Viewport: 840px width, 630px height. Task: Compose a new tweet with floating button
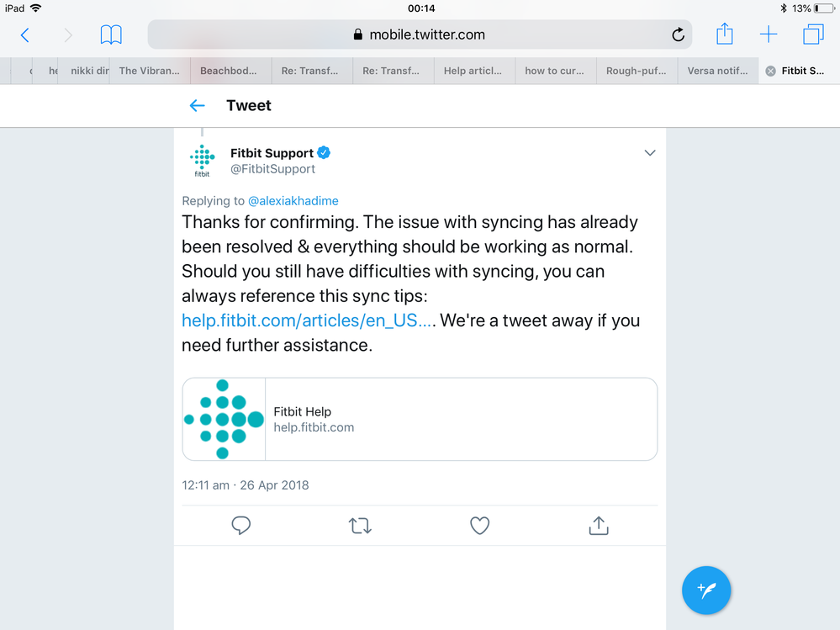click(x=706, y=590)
